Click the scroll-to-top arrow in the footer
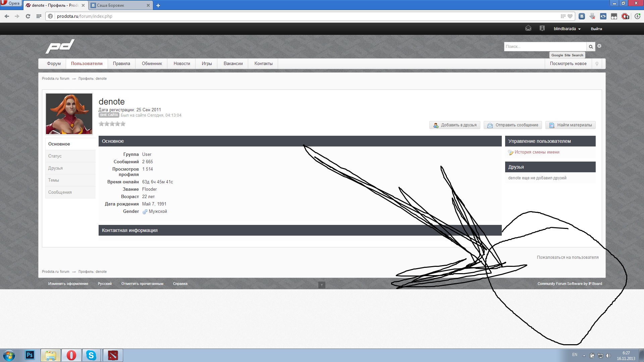The image size is (644, 362). click(x=322, y=285)
